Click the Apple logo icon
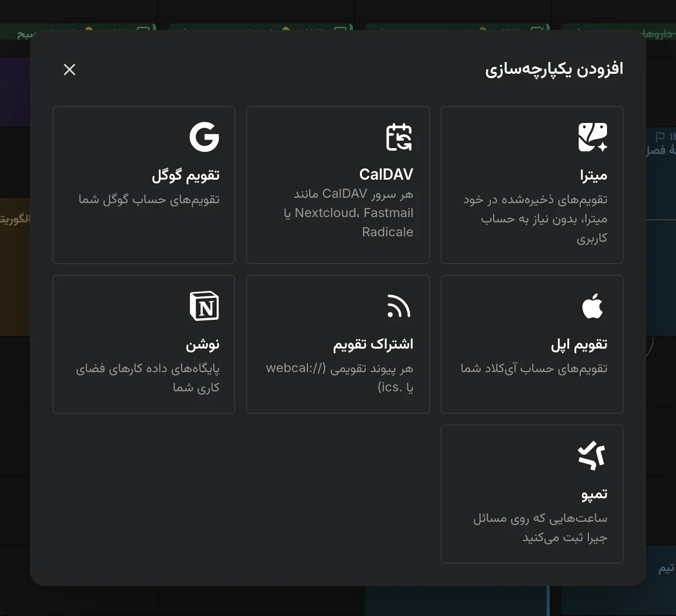The height and width of the screenshot is (616, 676). 593,306
